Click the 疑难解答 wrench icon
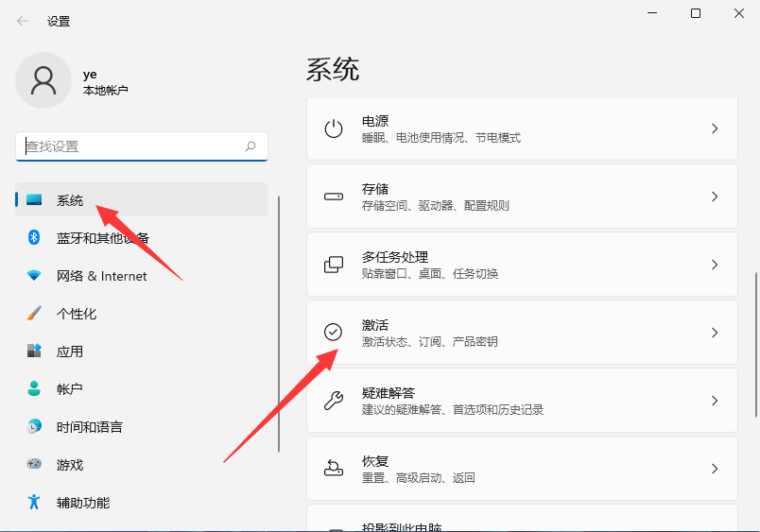 (334, 401)
